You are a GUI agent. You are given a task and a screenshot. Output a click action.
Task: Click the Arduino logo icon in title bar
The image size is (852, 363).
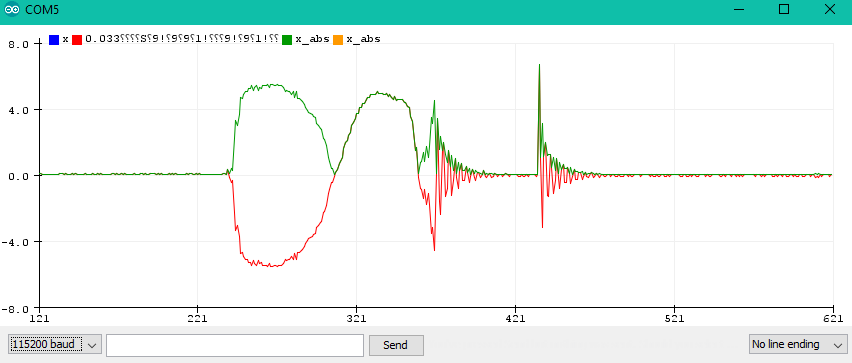pos(12,10)
